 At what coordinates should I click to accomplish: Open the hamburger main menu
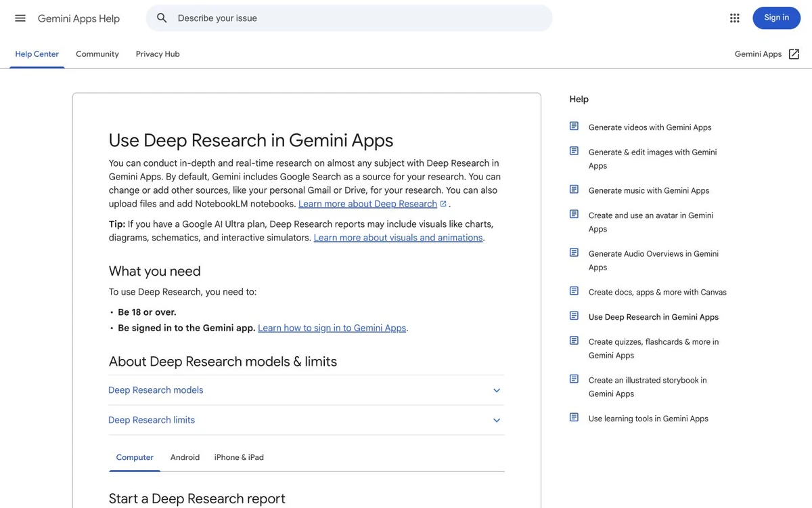(20, 18)
